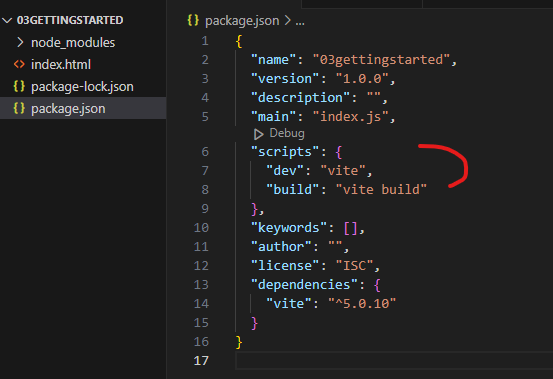Click the "dependencies" key
The image size is (553, 379).
click(304, 285)
